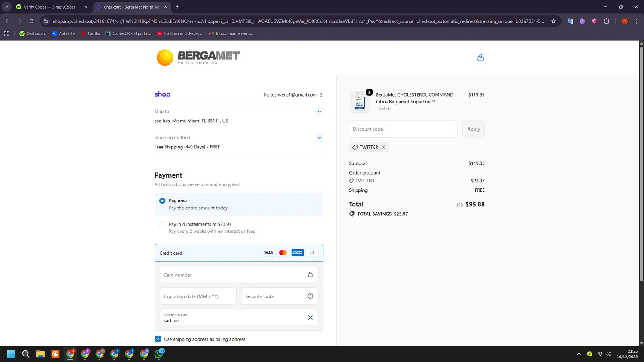Image resolution: width=644 pixels, height=362 pixels.
Task: Open Chrome apps grid in bookmarks bar
Action: pyautogui.click(x=6, y=33)
